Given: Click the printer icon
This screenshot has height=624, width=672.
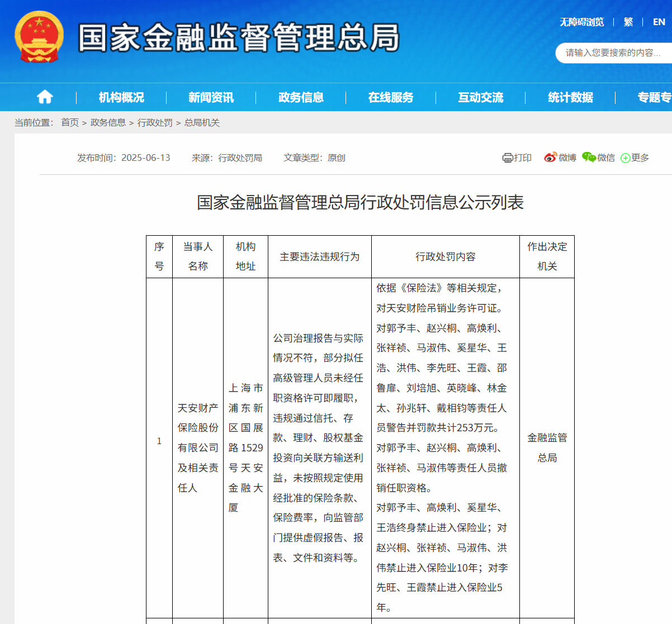Looking at the screenshot, I should [508, 158].
